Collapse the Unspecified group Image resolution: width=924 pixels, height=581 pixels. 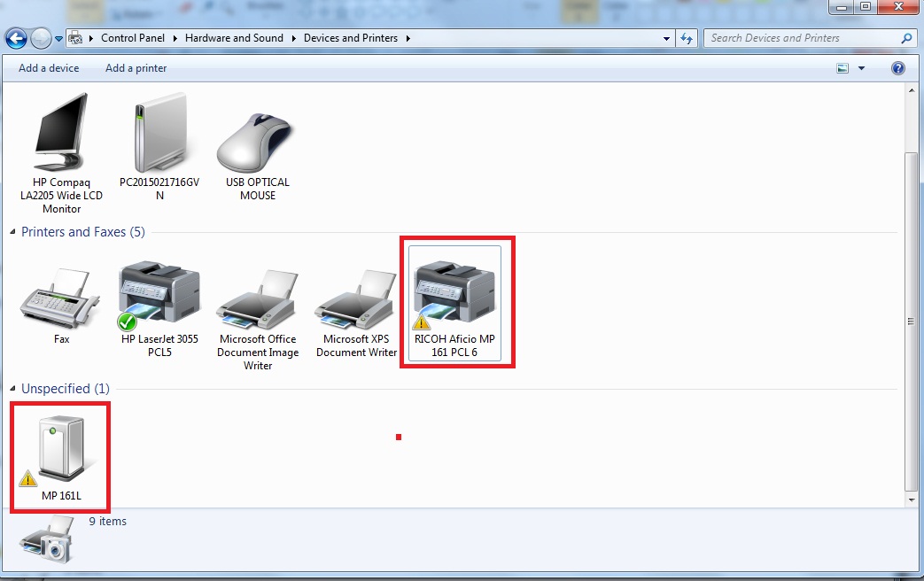coord(12,388)
